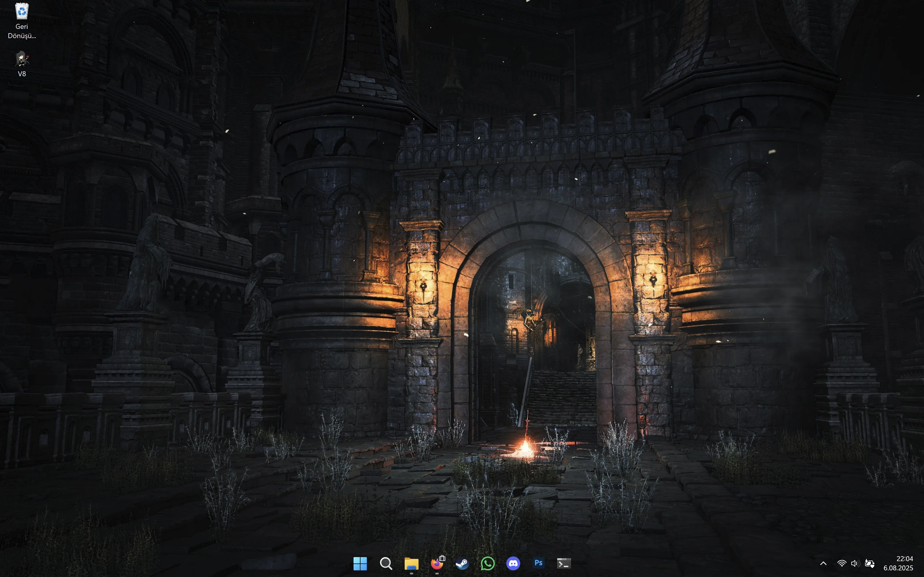This screenshot has height=577, width=924.
Task: Open Discord from the taskbar
Action: [x=513, y=563]
